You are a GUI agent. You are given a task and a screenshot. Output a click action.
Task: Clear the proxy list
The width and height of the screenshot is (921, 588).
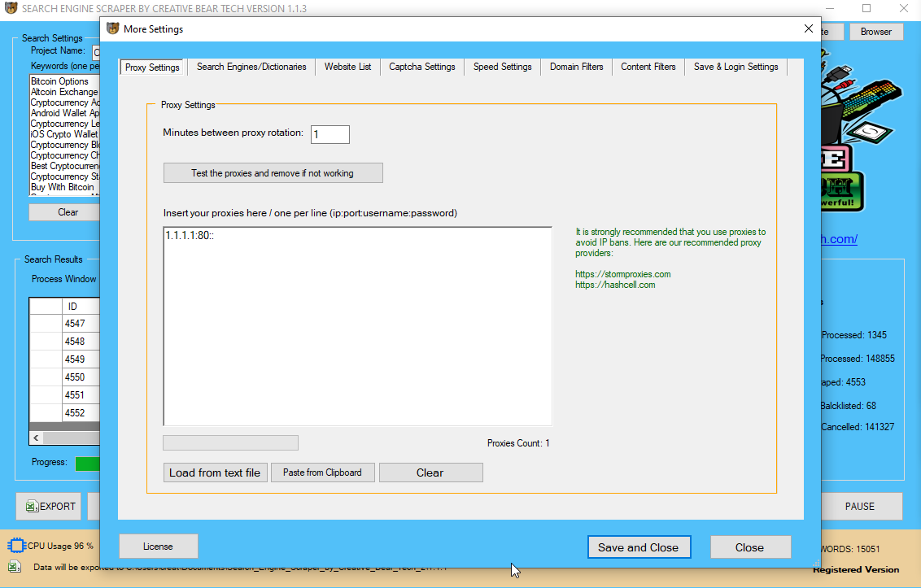coord(430,472)
